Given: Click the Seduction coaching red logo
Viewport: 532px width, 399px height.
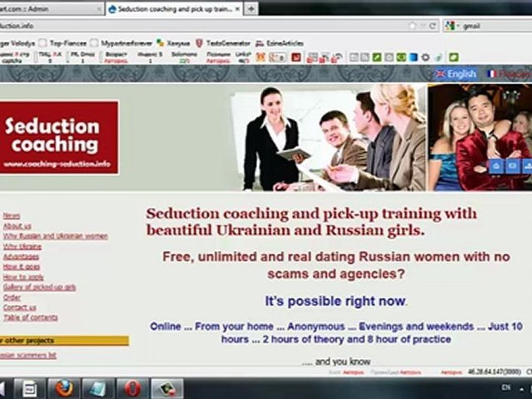Looking at the screenshot, I should [59, 137].
